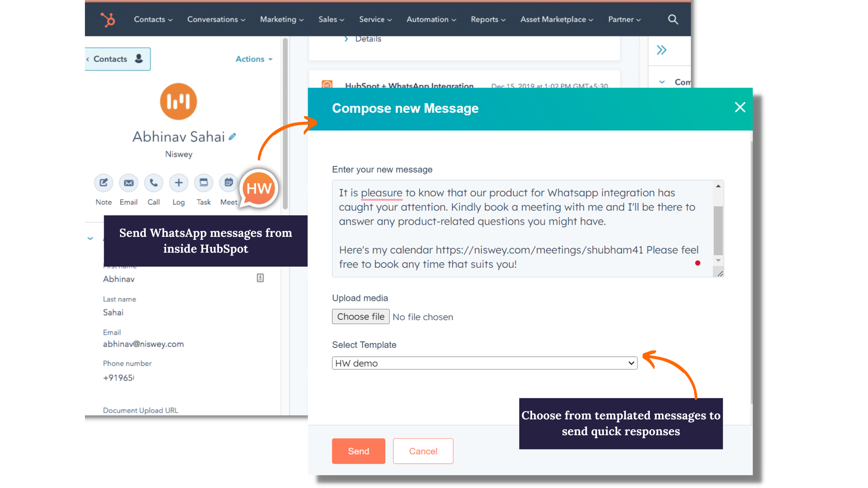Click the Choose file button for media upload
Screen dimensions: 868x488
coord(361,316)
